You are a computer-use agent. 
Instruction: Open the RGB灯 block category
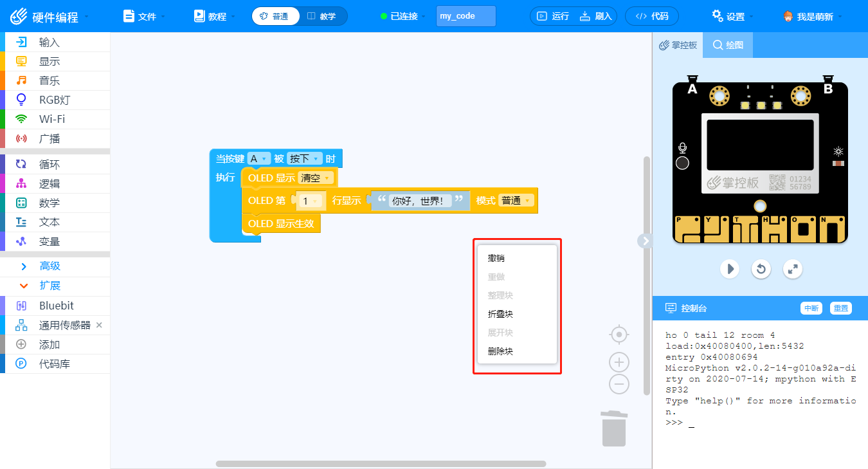(x=55, y=100)
